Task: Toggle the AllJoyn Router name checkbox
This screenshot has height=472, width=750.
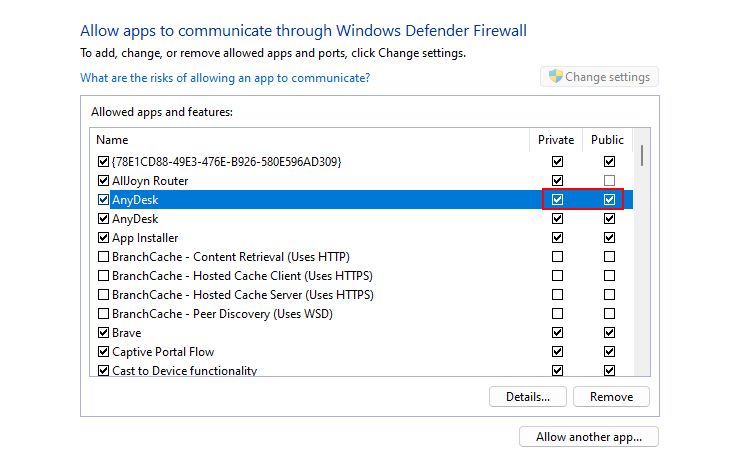Action: point(103,181)
